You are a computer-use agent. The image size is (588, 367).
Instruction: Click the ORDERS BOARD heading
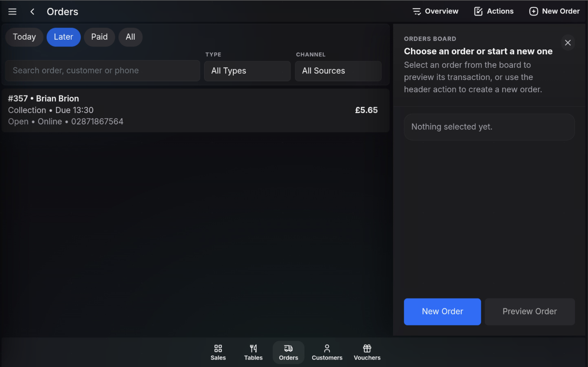tap(430, 39)
